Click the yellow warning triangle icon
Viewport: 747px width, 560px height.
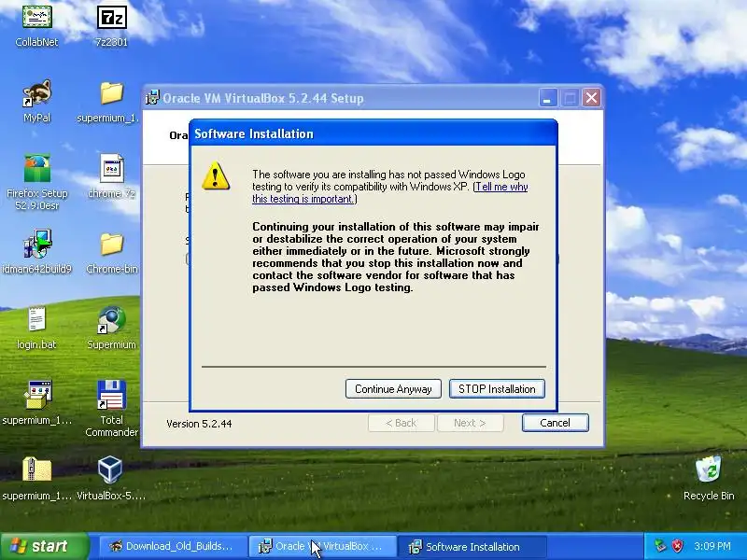[x=216, y=175]
